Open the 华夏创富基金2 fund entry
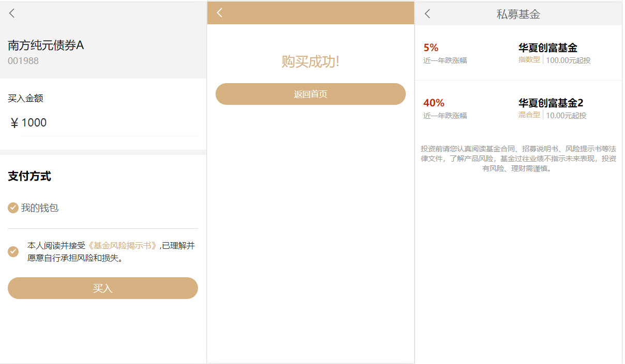The height and width of the screenshot is (364, 625). 519,108
